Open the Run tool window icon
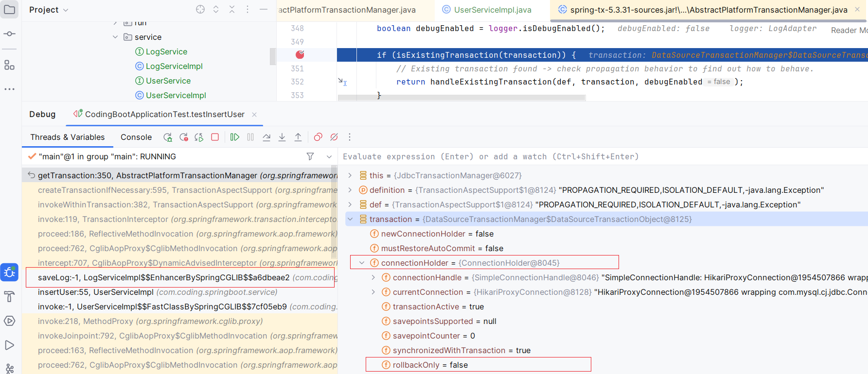This screenshot has width=868, height=374. pos(9,345)
